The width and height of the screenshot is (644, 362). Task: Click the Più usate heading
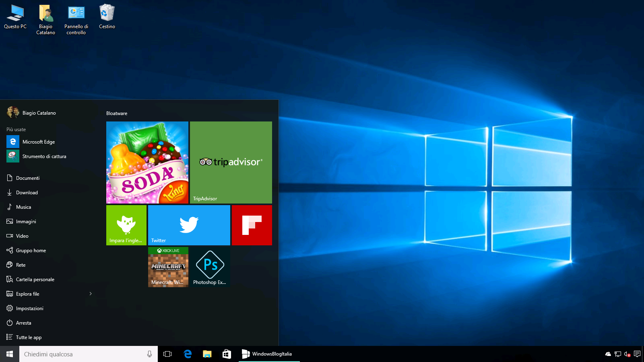[16, 130]
